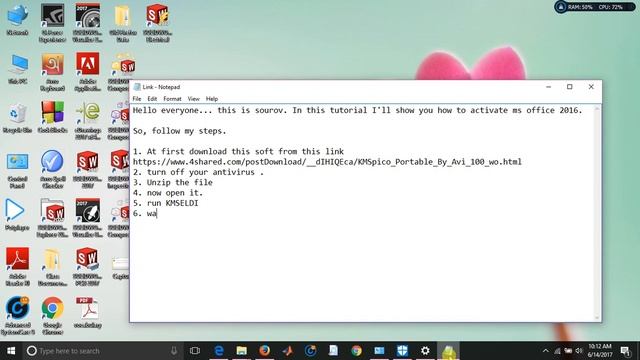Select the green eDrawings desktop icon
The width and height of the screenshot is (640, 360).
87,120
